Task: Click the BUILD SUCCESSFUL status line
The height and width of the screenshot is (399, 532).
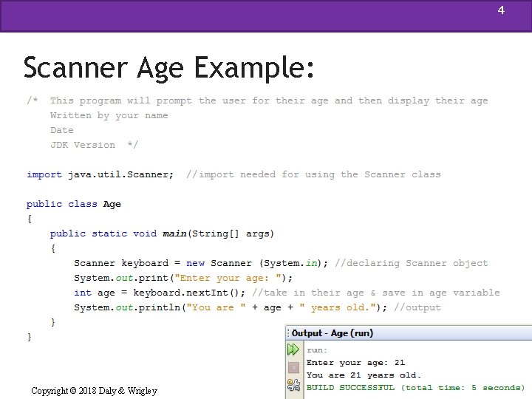Action: tap(415, 387)
